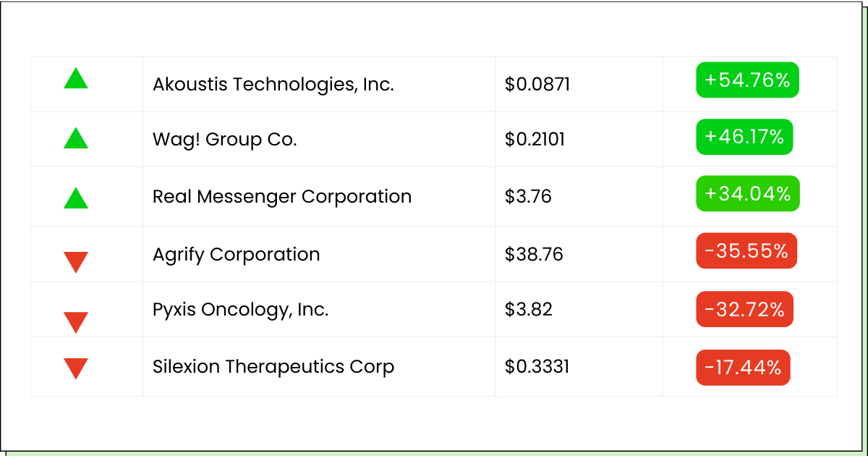Select the -32.72% red badge
Image resolution: width=868 pixels, height=456 pixels.
point(744,309)
